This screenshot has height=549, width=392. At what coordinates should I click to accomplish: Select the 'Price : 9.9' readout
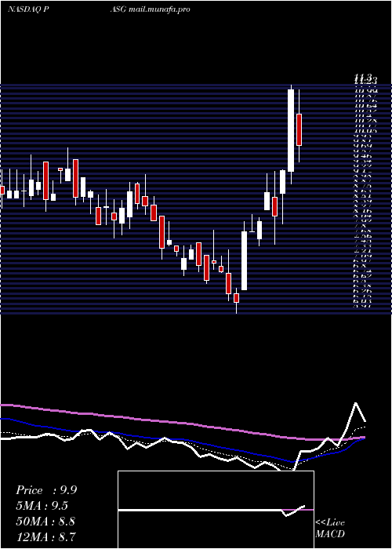click(x=46, y=490)
